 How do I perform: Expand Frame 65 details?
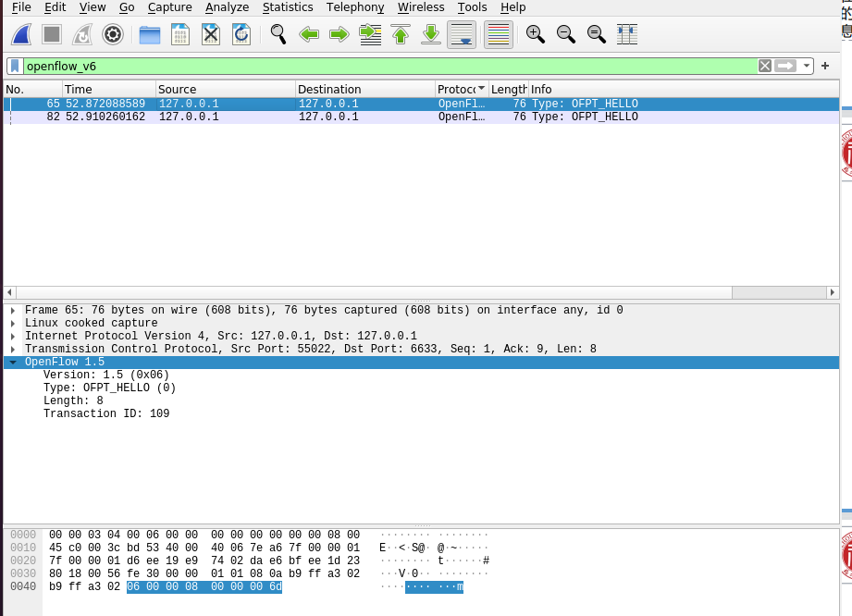coord(13,311)
